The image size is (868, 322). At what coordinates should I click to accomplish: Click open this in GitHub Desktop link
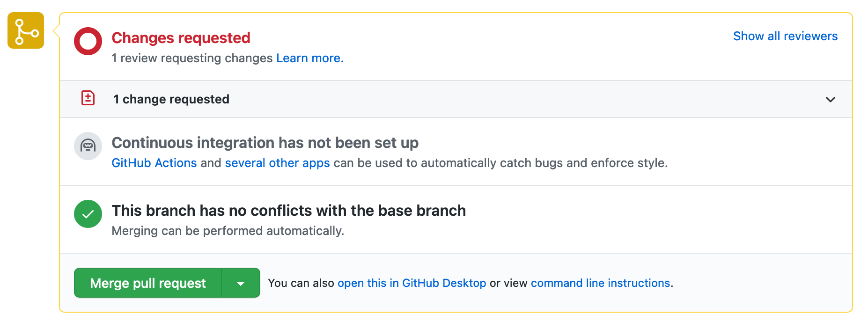(x=412, y=283)
